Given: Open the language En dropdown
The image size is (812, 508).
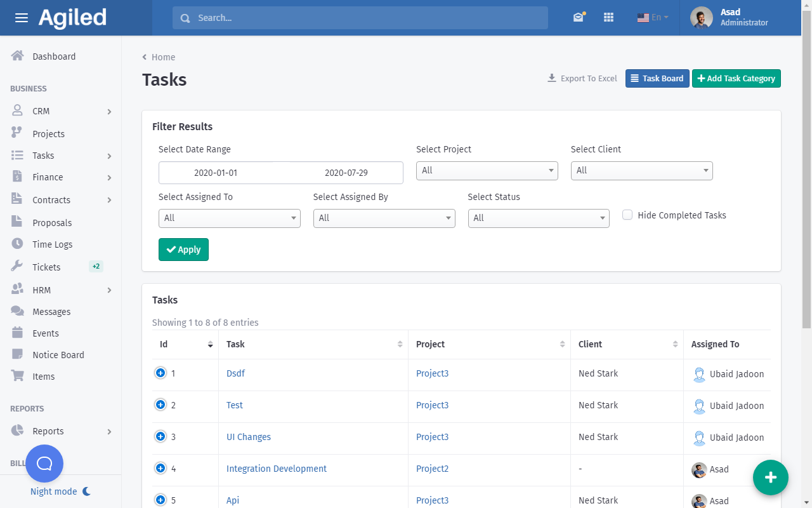Looking at the screenshot, I should click(x=653, y=18).
